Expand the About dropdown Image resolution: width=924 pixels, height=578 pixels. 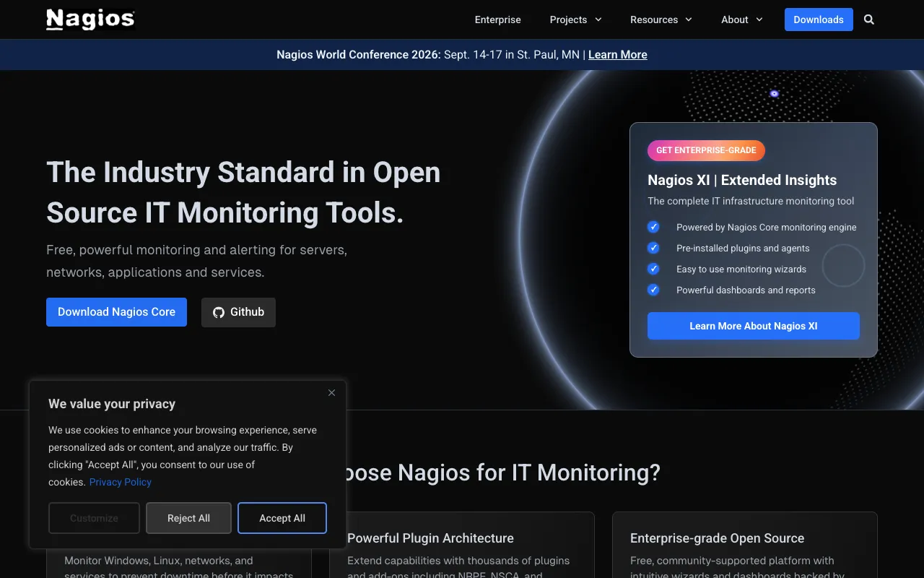pyautogui.click(x=741, y=20)
